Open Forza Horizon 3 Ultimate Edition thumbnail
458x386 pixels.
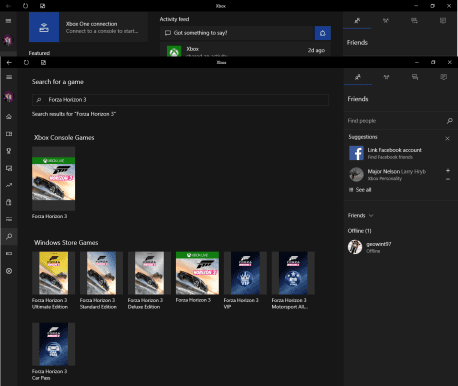tap(53, 273)
